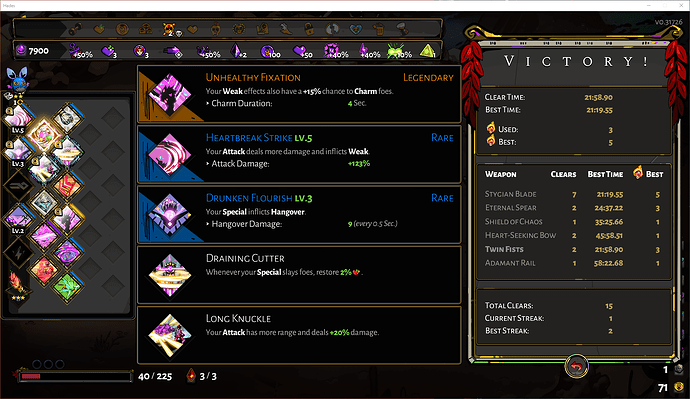This screenshot has width=690, height=399.
Task: Select the Lv.5 Heartbreak Strike attack slot
Action: click(18, 117)
